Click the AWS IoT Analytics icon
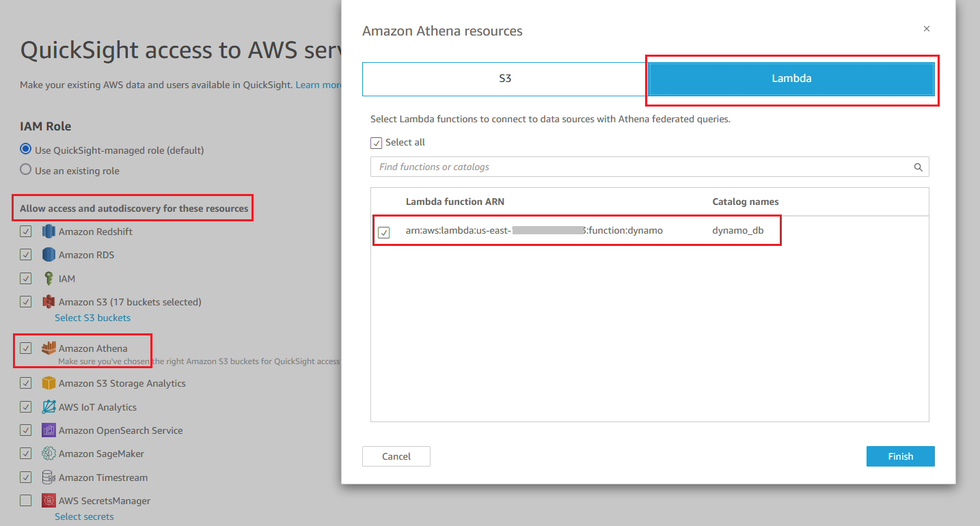The width and height of the screenshot is (980, 526). 48,407
